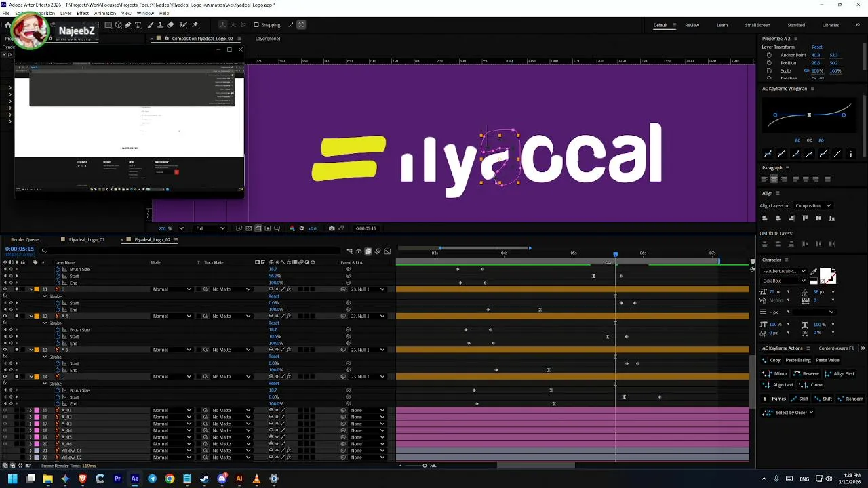Select the Puppet Pin tool

tap(195, 25)
